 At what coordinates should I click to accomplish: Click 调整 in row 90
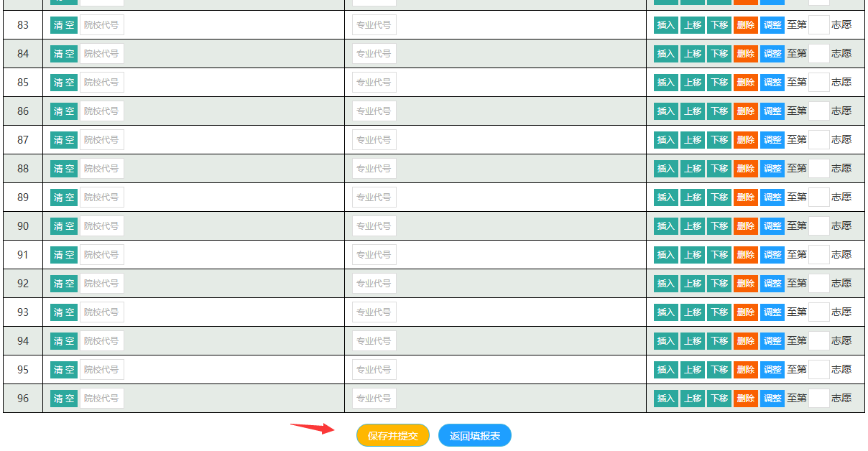tap(772, 226)
